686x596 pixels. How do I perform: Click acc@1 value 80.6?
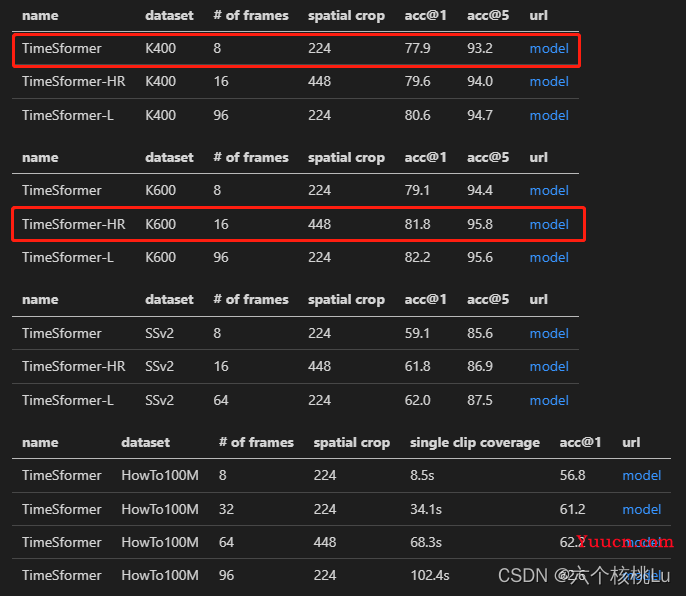tap(417, 116)
